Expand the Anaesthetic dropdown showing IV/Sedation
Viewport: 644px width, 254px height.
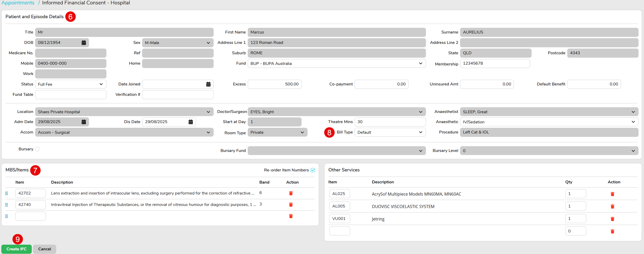(x=549, y=122)
